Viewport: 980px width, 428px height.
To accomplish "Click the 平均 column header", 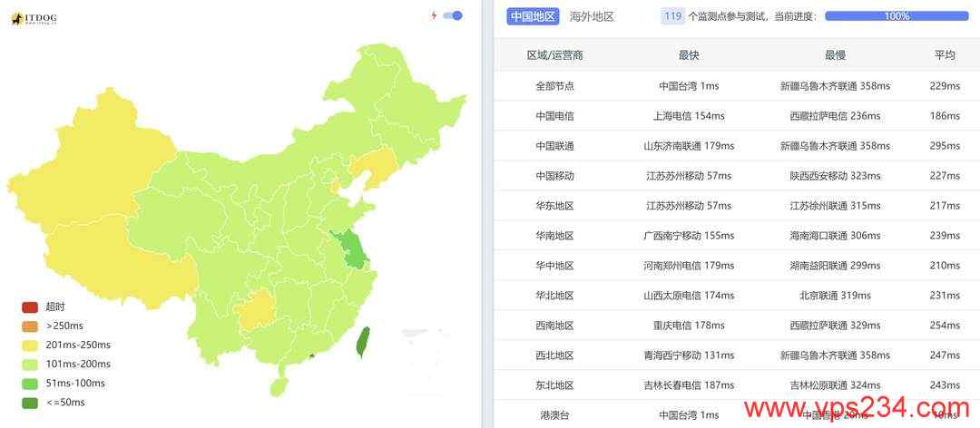I will click(945, 55).
